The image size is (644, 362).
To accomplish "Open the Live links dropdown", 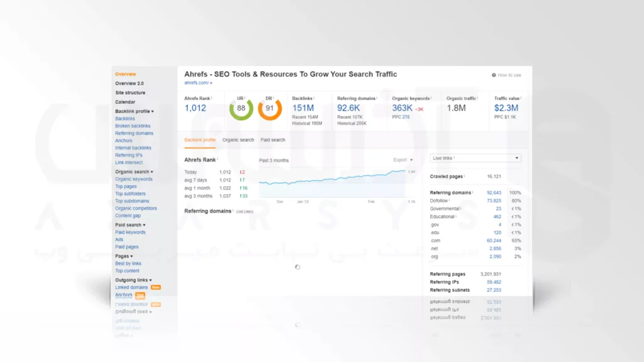I will pos(475,158).
